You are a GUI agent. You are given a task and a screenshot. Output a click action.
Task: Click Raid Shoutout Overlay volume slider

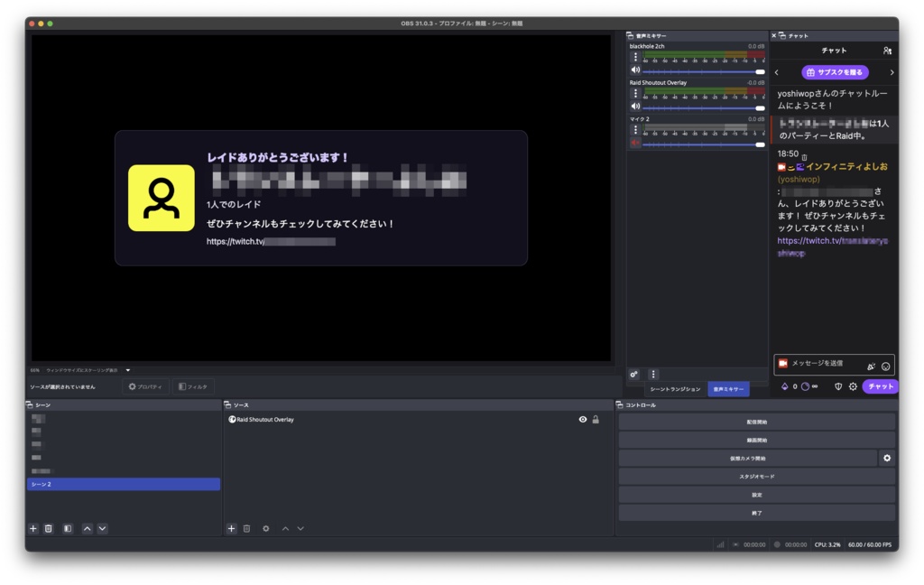pyautogui.click(x=704, y=108)
